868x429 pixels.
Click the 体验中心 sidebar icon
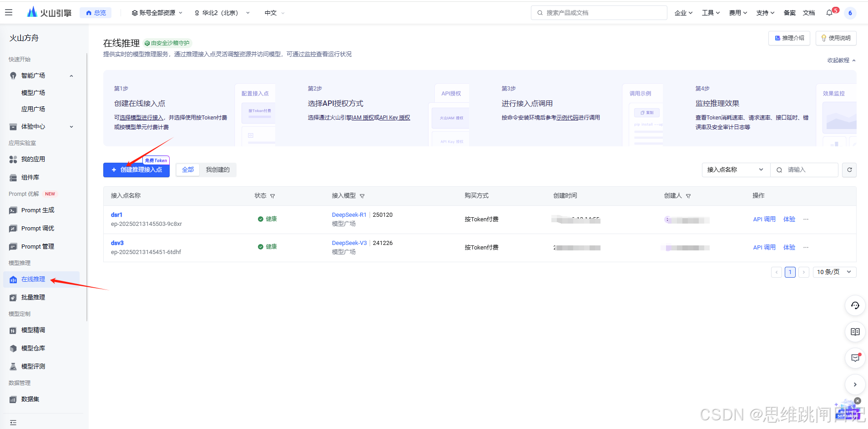coord(13,127)
